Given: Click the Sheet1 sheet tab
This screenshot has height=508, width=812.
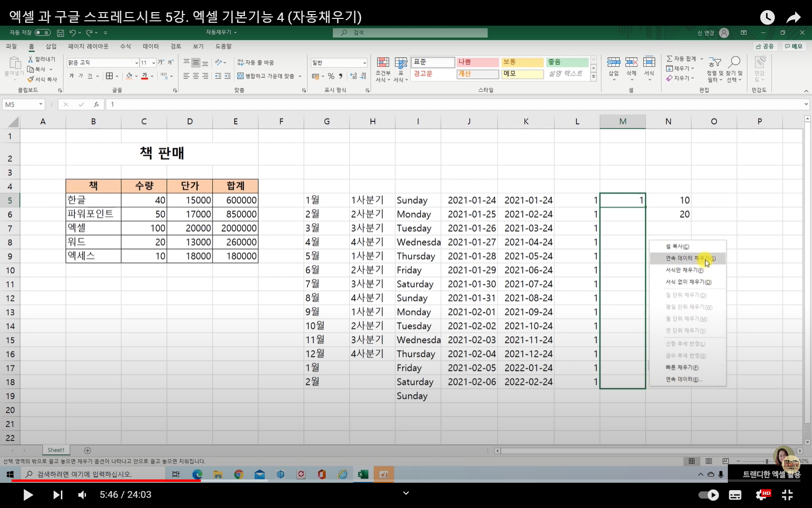Looking at the screenshot, I should [x=56, y=450].
